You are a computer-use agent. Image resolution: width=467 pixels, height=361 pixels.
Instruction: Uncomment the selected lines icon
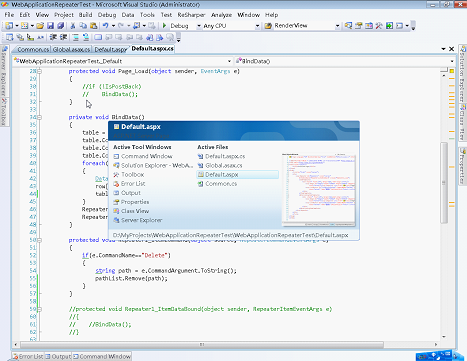click(86, 37)
